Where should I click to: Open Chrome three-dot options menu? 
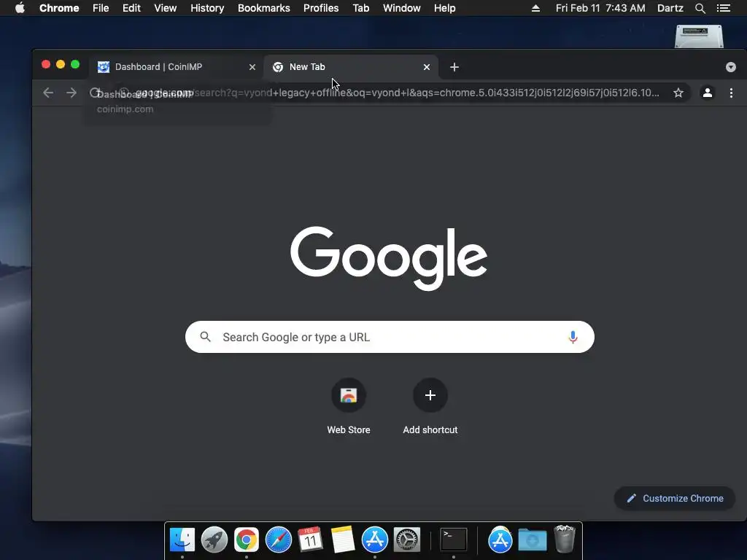click(731, 93)
